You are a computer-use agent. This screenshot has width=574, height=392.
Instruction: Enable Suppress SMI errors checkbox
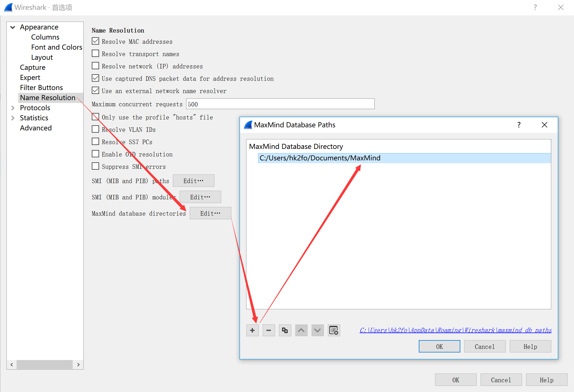(x=95, y=166)
